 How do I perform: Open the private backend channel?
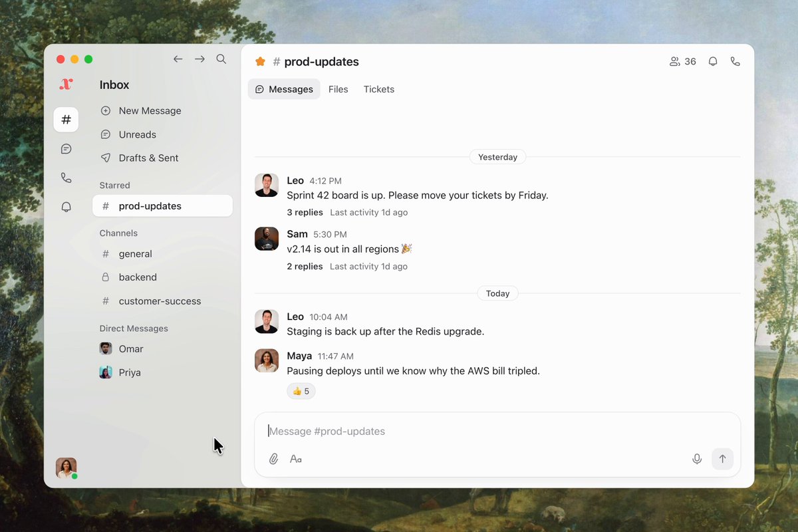tap(162, 277)
